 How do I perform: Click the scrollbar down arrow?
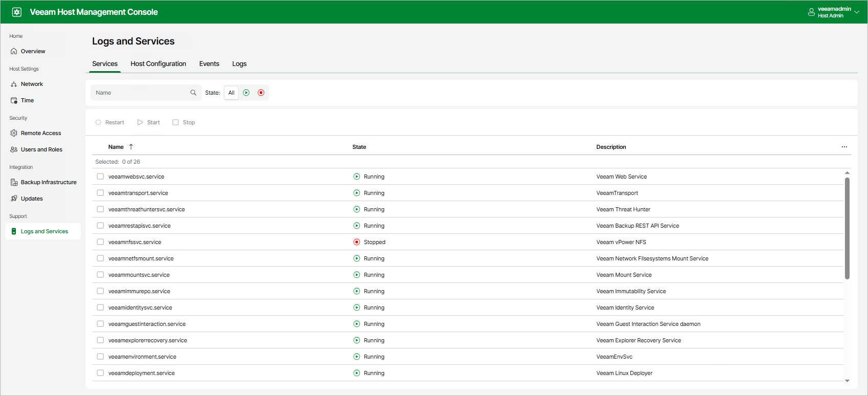coord(847,381)
